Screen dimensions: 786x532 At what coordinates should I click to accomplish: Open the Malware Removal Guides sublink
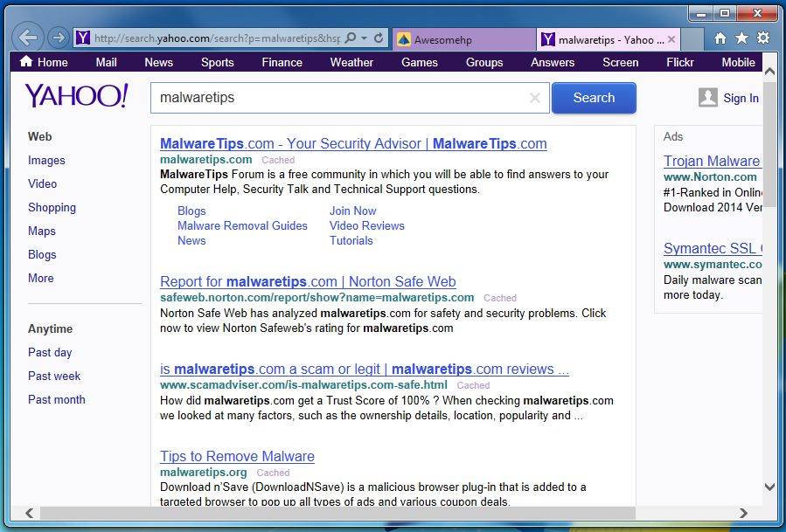(x=242, y=225)
